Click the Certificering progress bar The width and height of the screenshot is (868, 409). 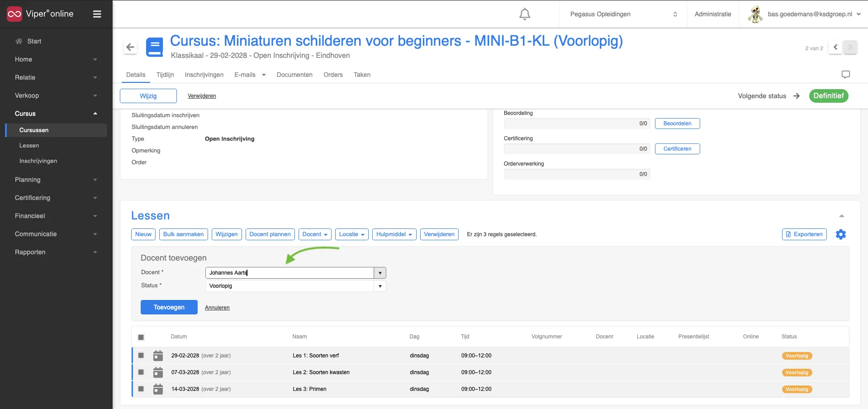[x=577, y=149]
